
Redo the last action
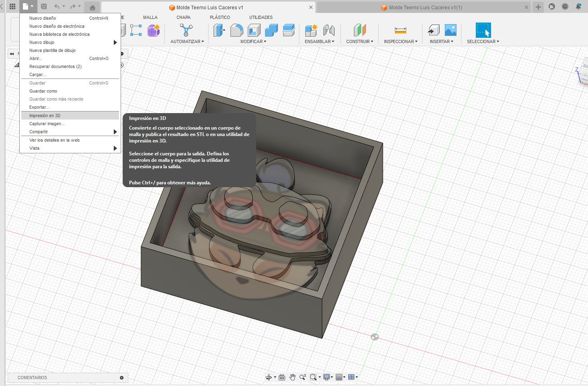click(x=73, y=6)
